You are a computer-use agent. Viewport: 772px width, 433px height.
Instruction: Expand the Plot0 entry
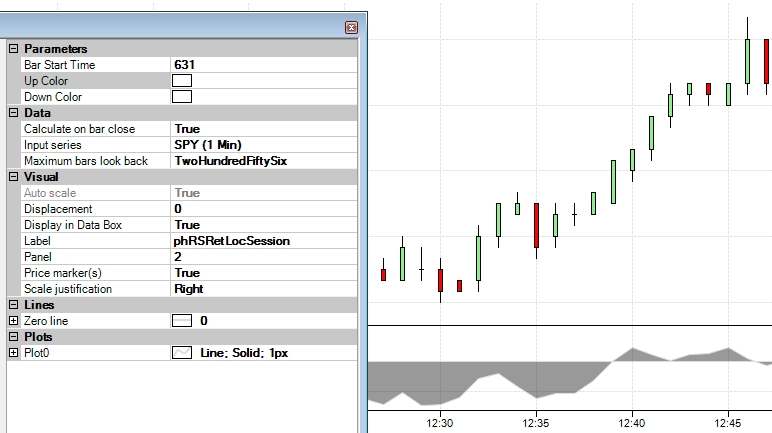coord(13,353)
